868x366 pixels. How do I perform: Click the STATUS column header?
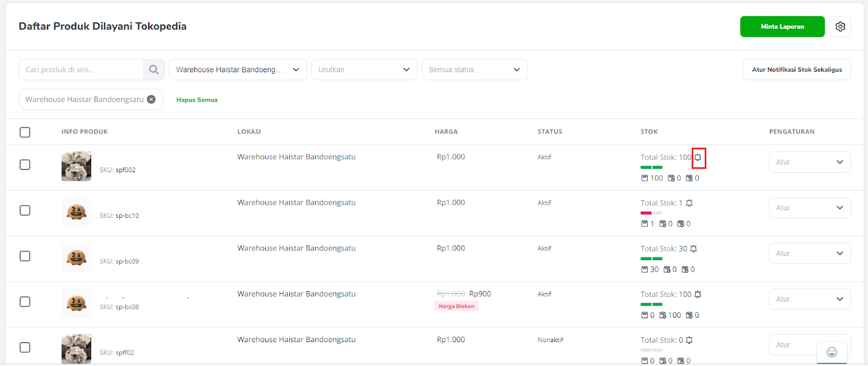point(550,132)
